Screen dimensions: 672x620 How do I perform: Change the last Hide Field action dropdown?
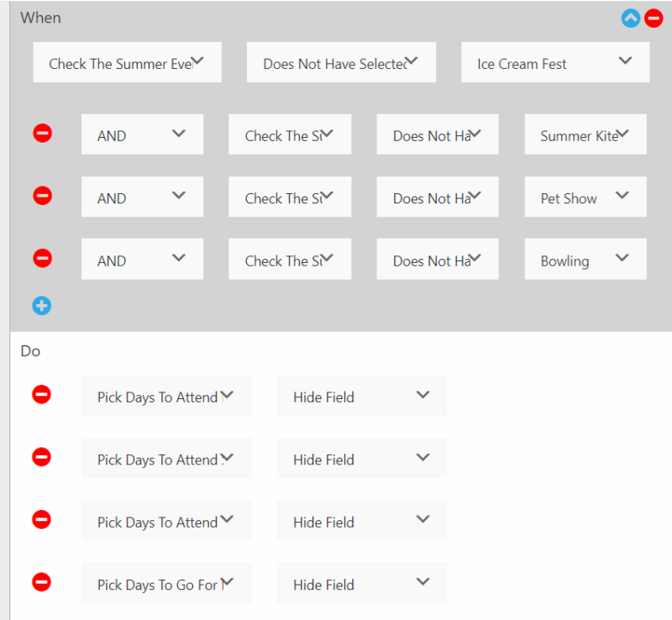361,582
